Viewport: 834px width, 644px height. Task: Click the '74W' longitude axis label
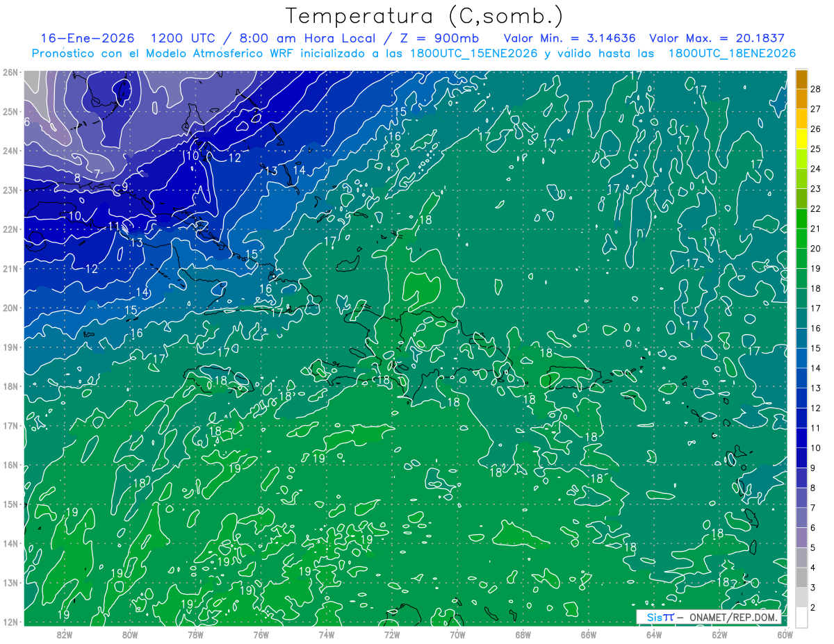[326, 634]
